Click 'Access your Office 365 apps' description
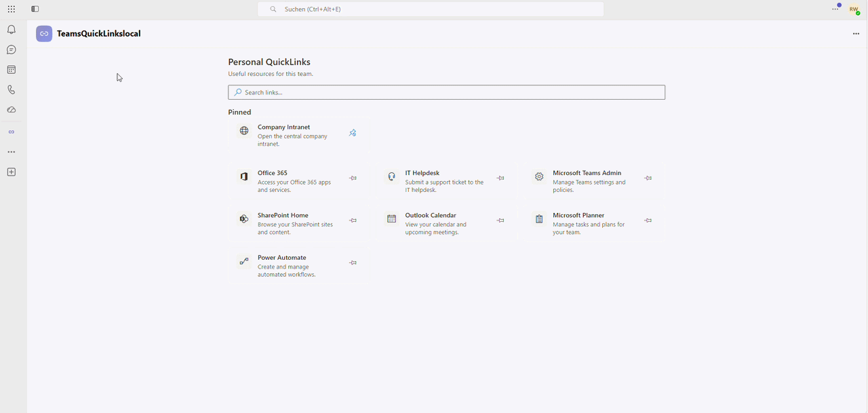 click(294, 186)
